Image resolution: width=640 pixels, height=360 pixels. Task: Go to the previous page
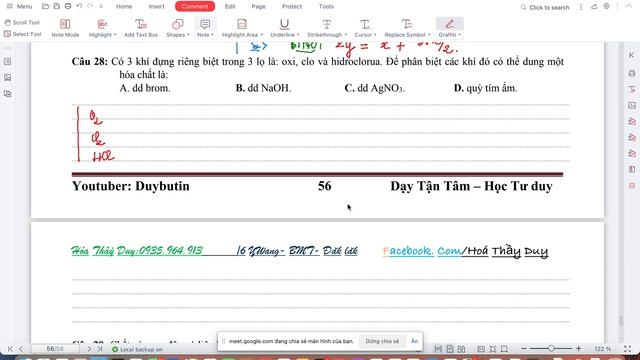tap(21, 349)
